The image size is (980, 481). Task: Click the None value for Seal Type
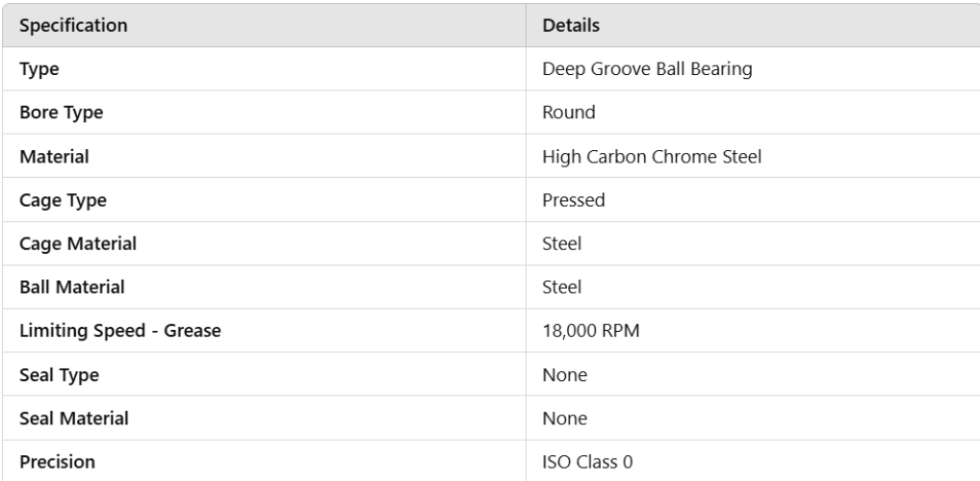(564, 375)
